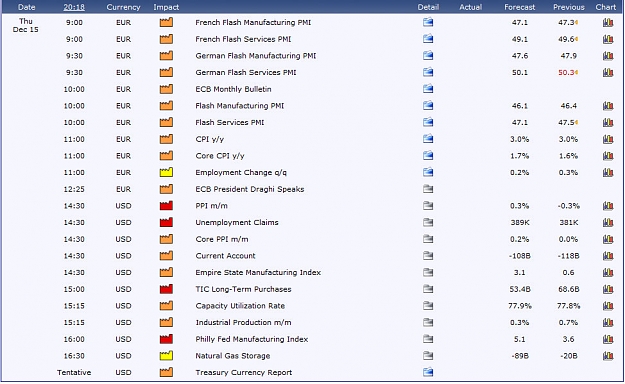The height and width of the screenshot is (384, 625).
Task: Open detail folder for ECB Monthly Bulletin
Action: pyautogui.click(x=428, y=89)
